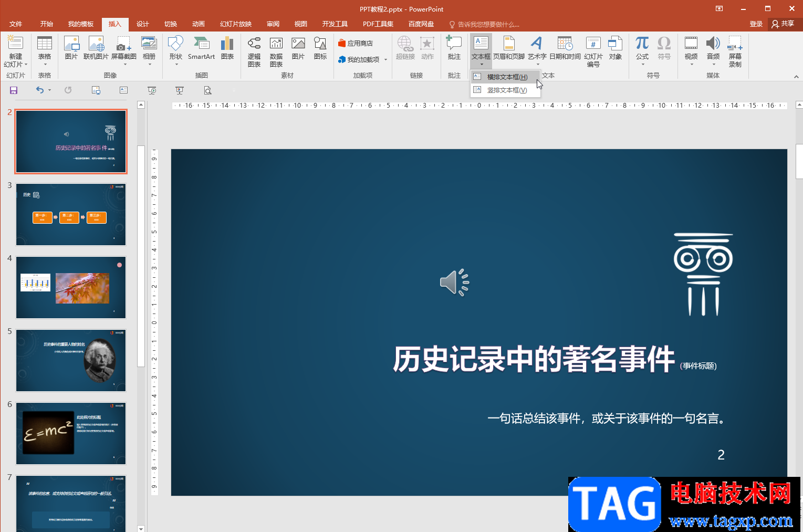This screenshot has height=532, width=803.
Task: Insert audio using 音频 icon
Action: [713, 51]
